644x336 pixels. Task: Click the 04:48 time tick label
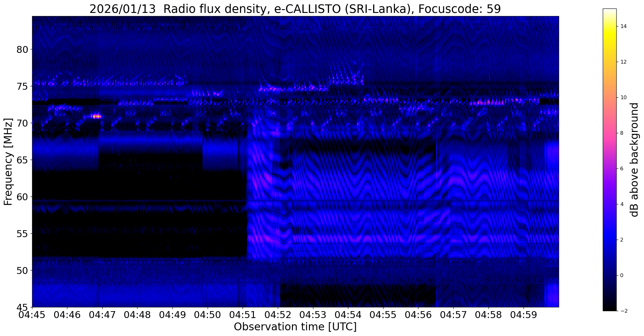[x=137, y=315]
